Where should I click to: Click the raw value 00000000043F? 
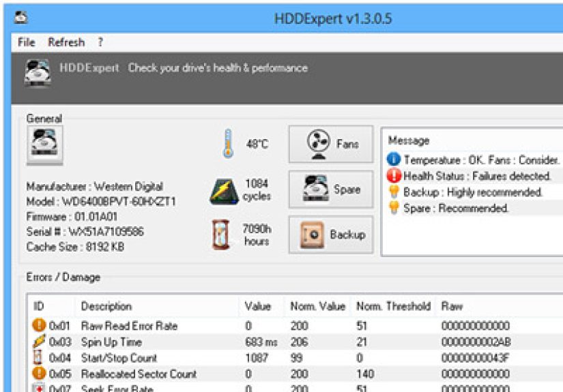[476, 358]
